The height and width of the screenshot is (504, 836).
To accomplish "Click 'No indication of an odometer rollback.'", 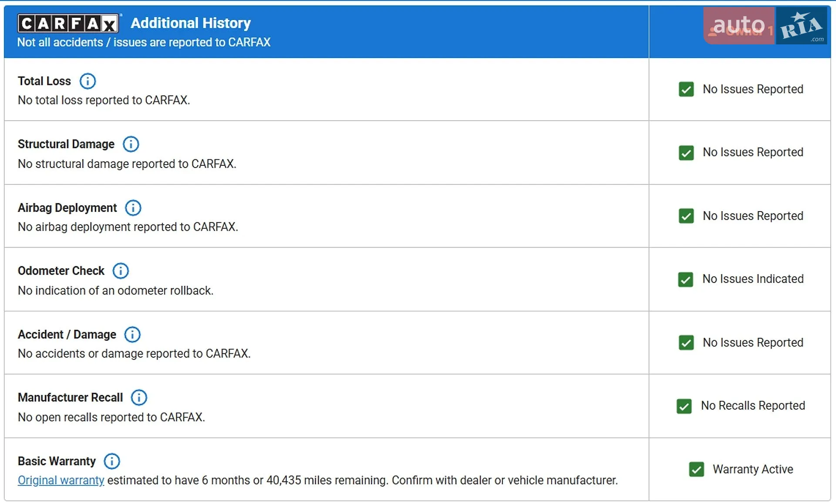I will tap(115, 290).
